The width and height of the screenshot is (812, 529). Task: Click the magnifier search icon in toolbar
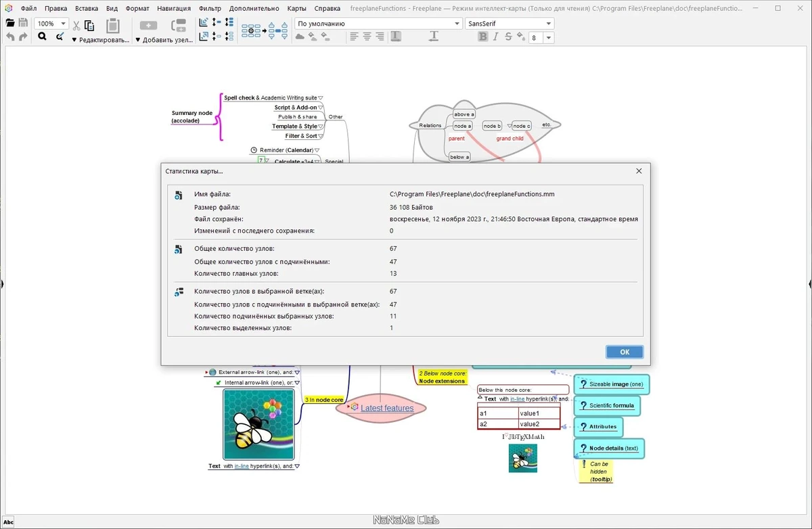pos(42,37)
